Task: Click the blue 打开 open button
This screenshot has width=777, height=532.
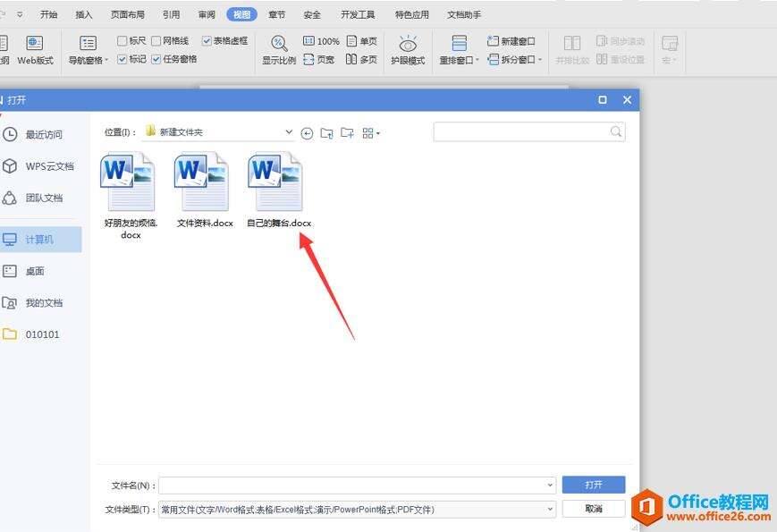Action: [594, 485]
